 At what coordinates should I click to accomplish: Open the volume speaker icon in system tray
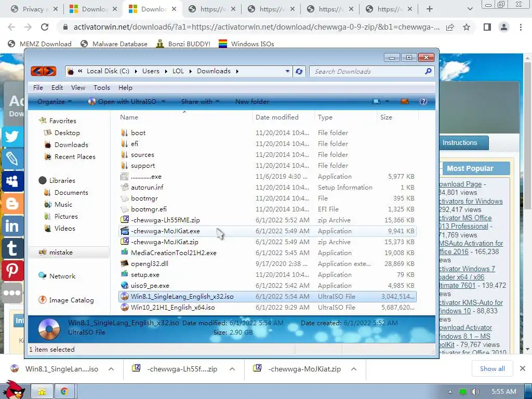pos(475,392)
